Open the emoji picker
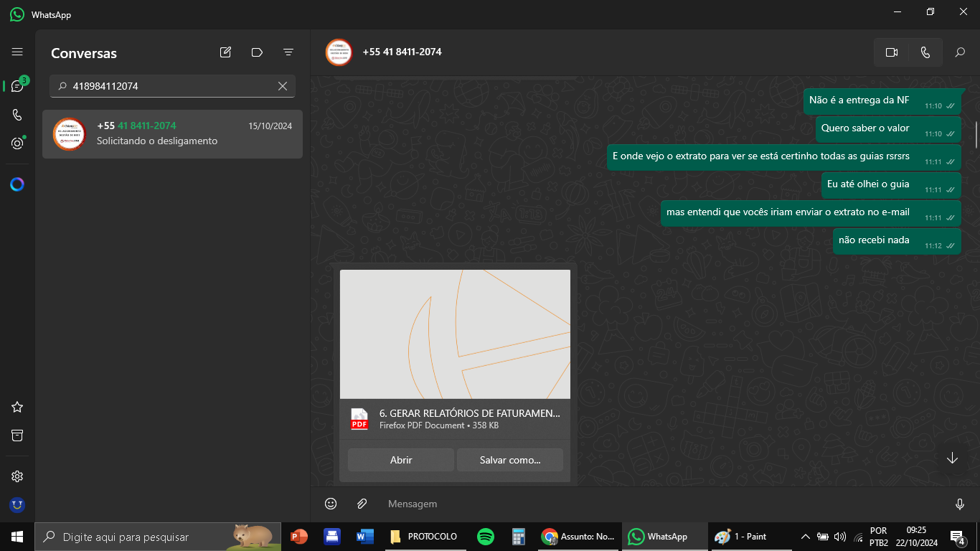This screenshot has width=980, height=551. click(x=331, y=504)
